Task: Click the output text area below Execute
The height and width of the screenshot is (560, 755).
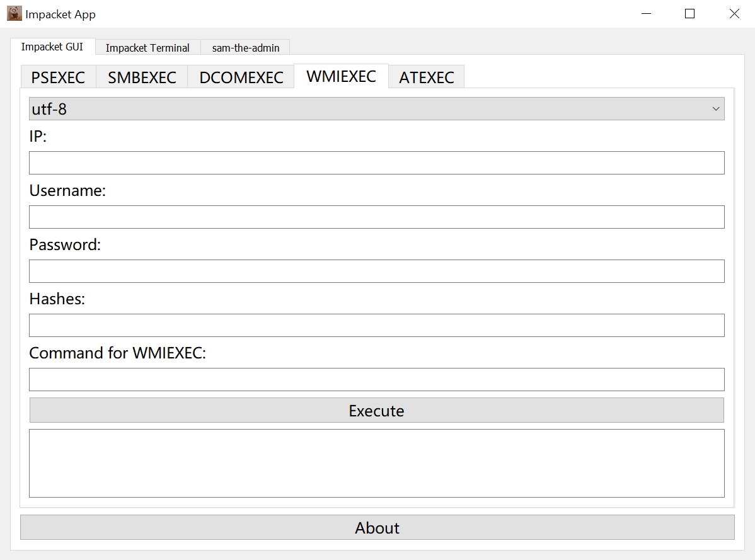Action: (x=376, y=463)
